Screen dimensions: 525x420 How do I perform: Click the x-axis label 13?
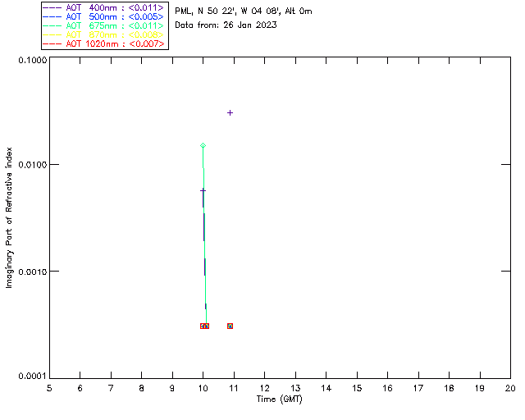click(x=295, y=388)
